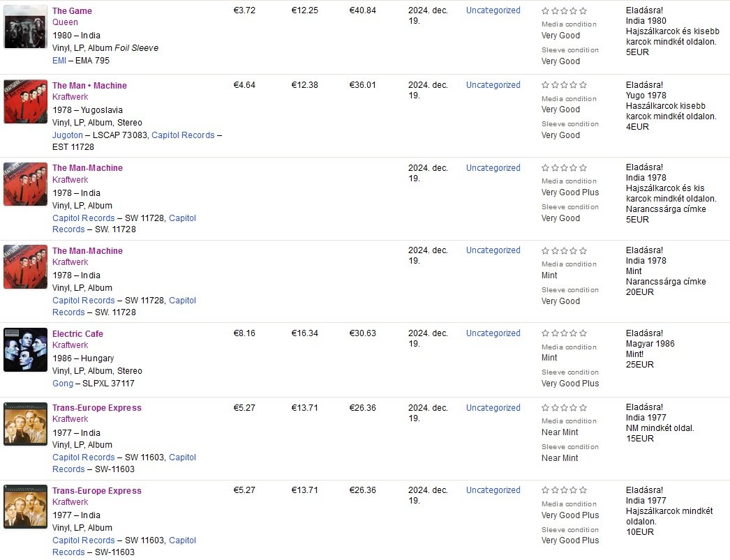
Task: Click the Jugoton label link
Action: (x=68, y=135)
